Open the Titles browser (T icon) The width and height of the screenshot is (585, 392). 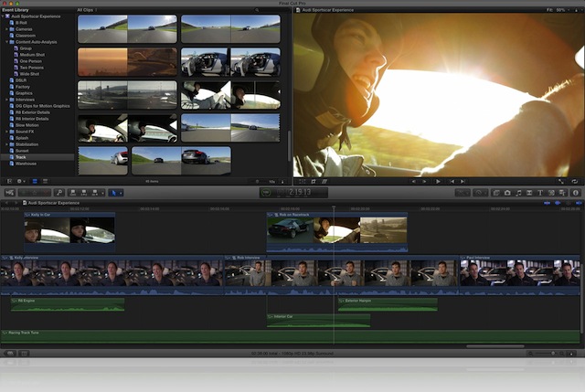[540, 193]
